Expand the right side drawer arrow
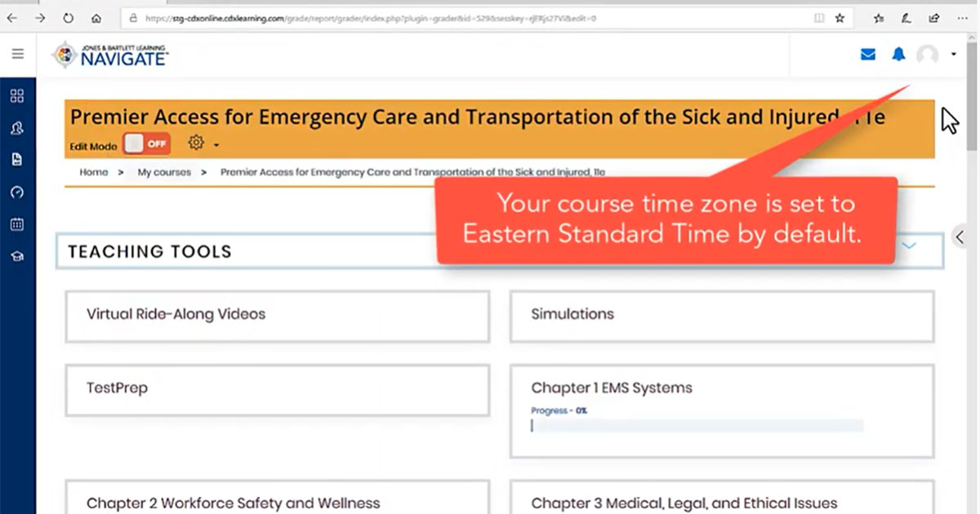 click(x=960, y=237)
